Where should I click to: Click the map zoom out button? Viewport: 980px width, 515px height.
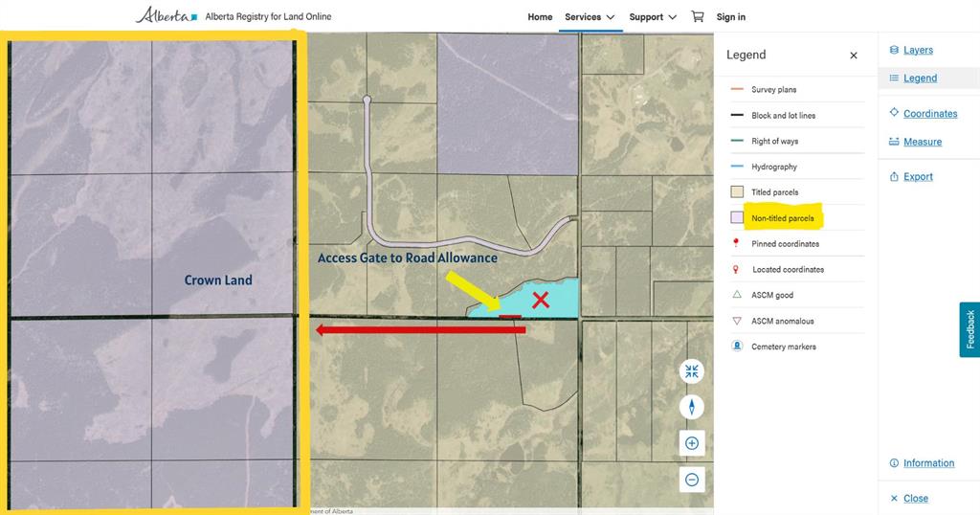tap(692, 480)
